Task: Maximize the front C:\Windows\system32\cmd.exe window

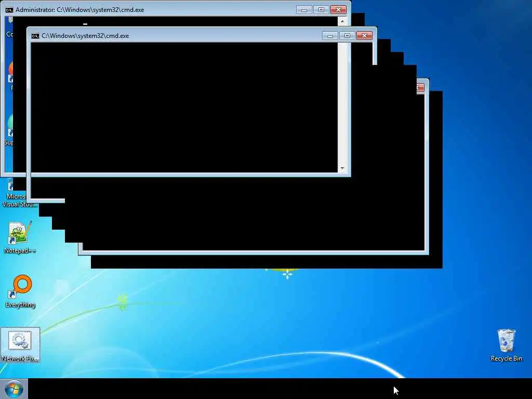Action: pos(347,36)
